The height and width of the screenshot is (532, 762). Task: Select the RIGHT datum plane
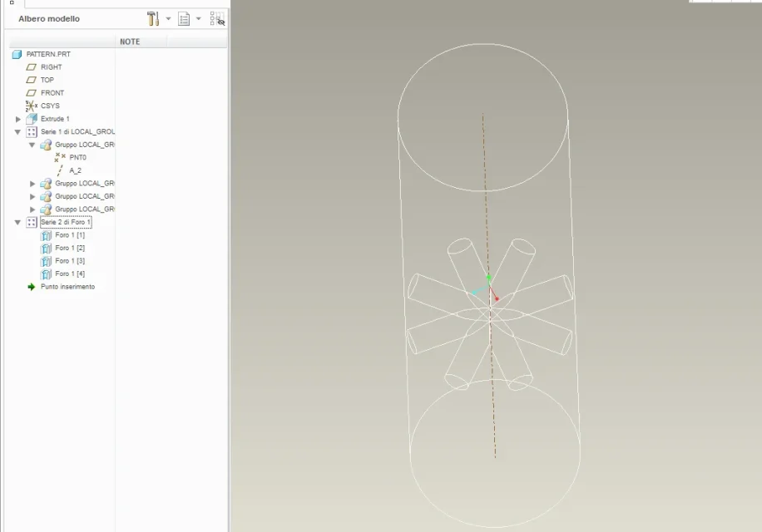[51, 67]
